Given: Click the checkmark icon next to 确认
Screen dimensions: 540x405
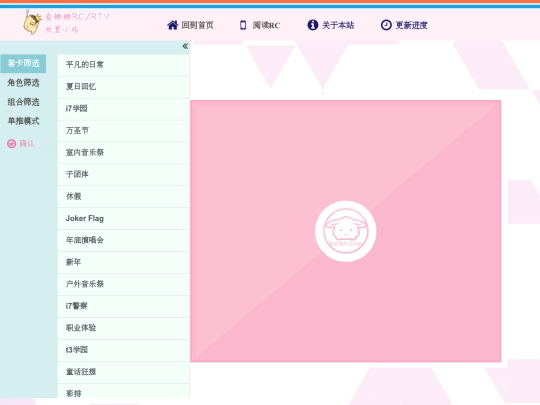Looking at the screenshot, I should [11, 144].
